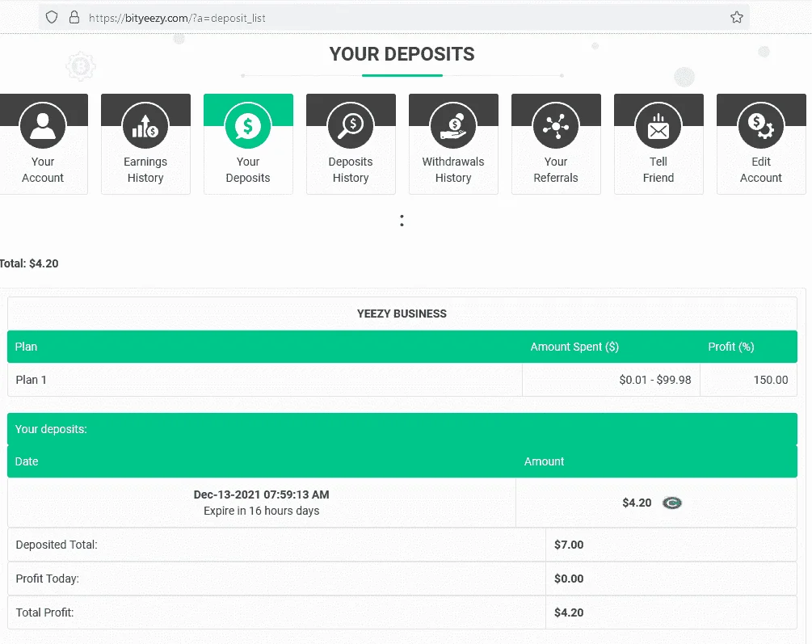
Task: Open the Earnings History chart icon
Action: pyautogui.click(x=145, y=126)
